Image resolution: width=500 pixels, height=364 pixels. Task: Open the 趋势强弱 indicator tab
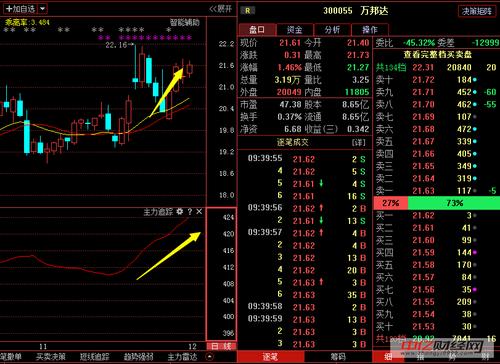pyautogui.click(x=139, y=357)
